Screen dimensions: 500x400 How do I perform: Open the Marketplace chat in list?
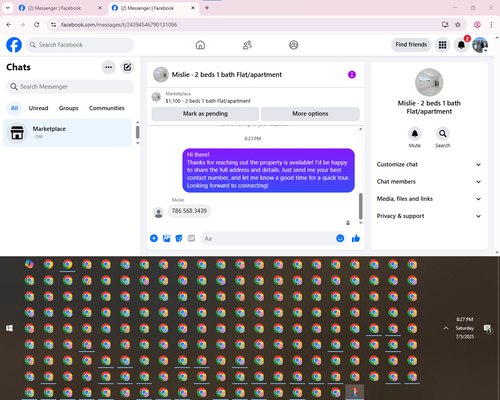click(67, 133)
